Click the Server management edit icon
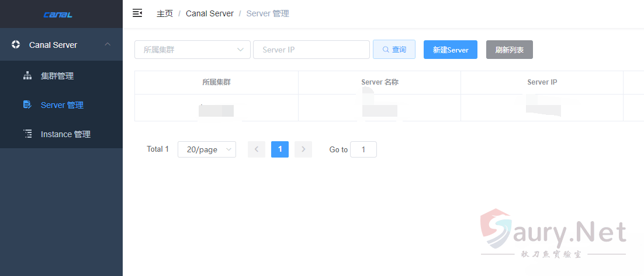644x276 pixels. tap(27, 105)
